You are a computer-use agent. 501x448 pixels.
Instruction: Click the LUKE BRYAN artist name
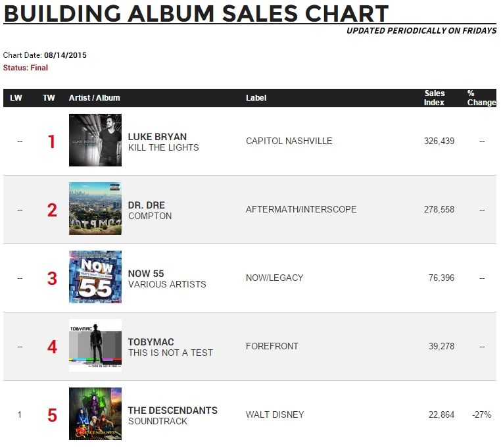coord(157,137)
